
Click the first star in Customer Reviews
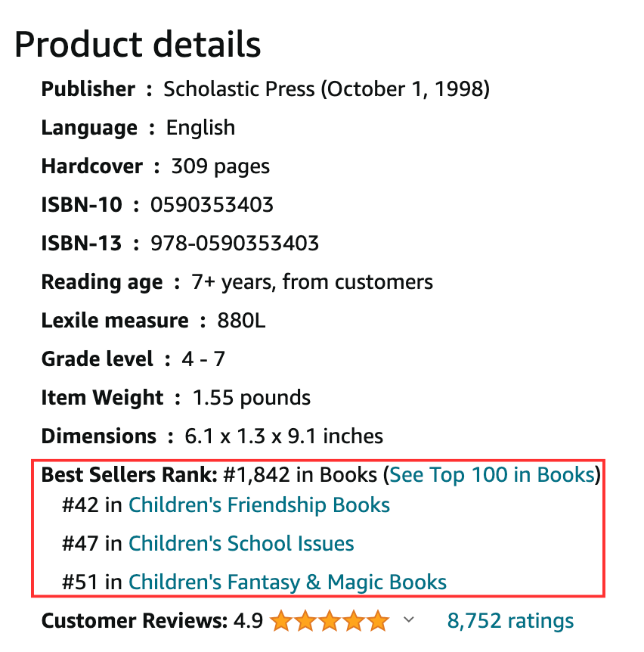tap(281, 621)
